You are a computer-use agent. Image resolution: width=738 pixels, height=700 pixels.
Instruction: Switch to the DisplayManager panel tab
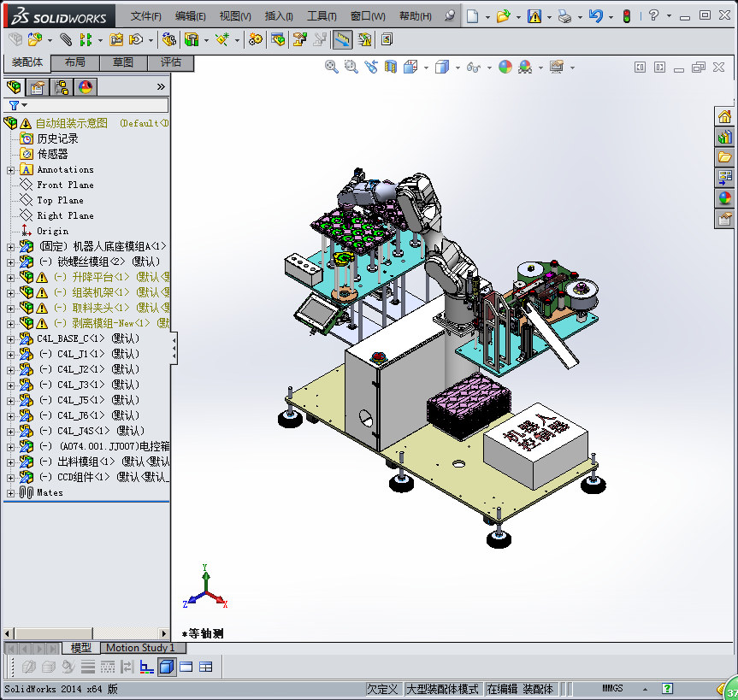[x=86, y=87]
